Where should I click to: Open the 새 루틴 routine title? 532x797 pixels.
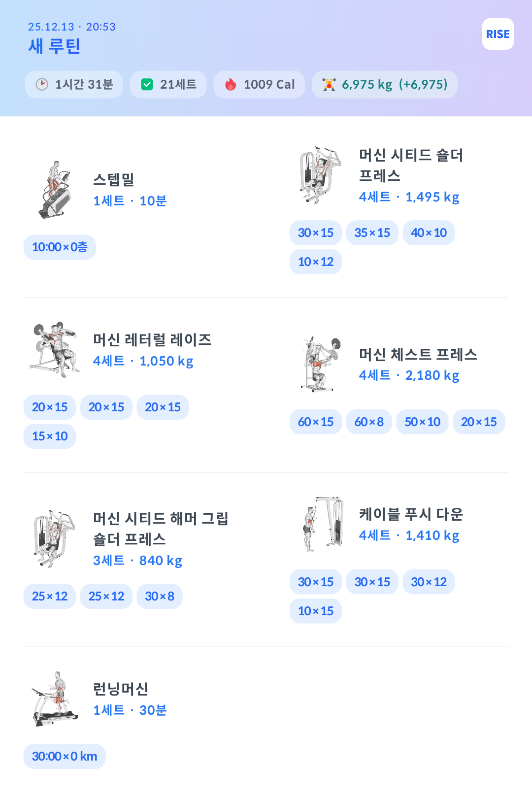coord(54,46)
